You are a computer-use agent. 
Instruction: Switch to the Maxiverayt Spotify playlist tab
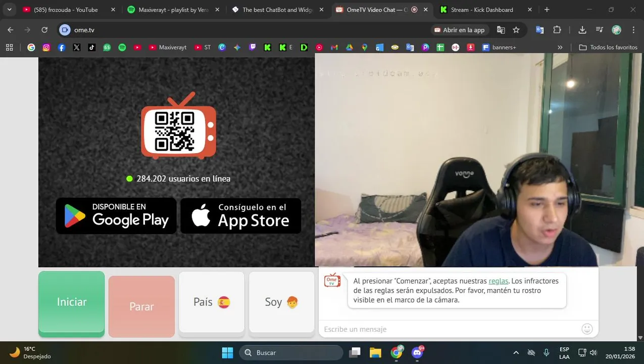(173, 10)
